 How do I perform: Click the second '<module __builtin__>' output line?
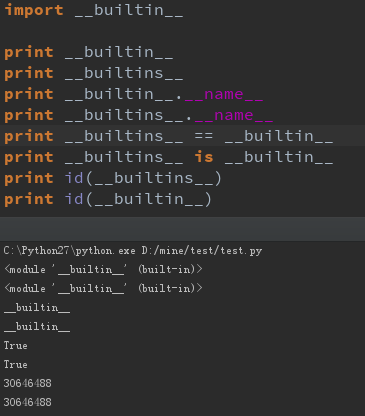(x=103, y=288)
